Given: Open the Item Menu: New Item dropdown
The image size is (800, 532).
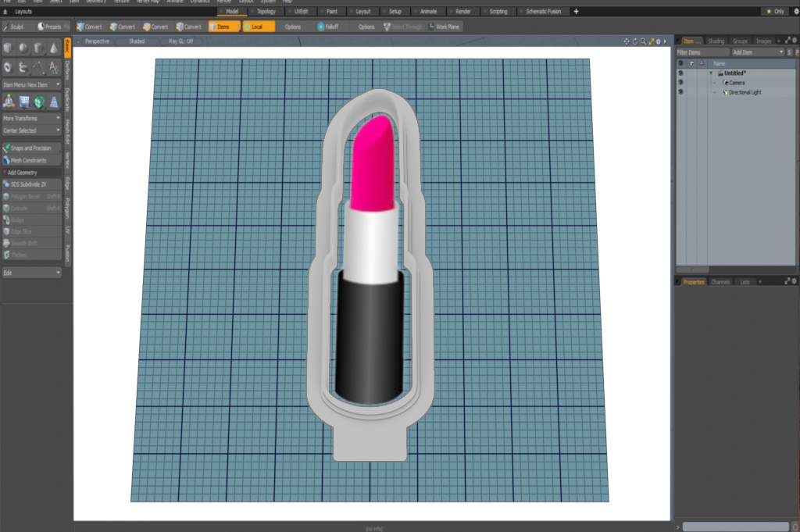Looking at the screenshot, I should [31, 84].
